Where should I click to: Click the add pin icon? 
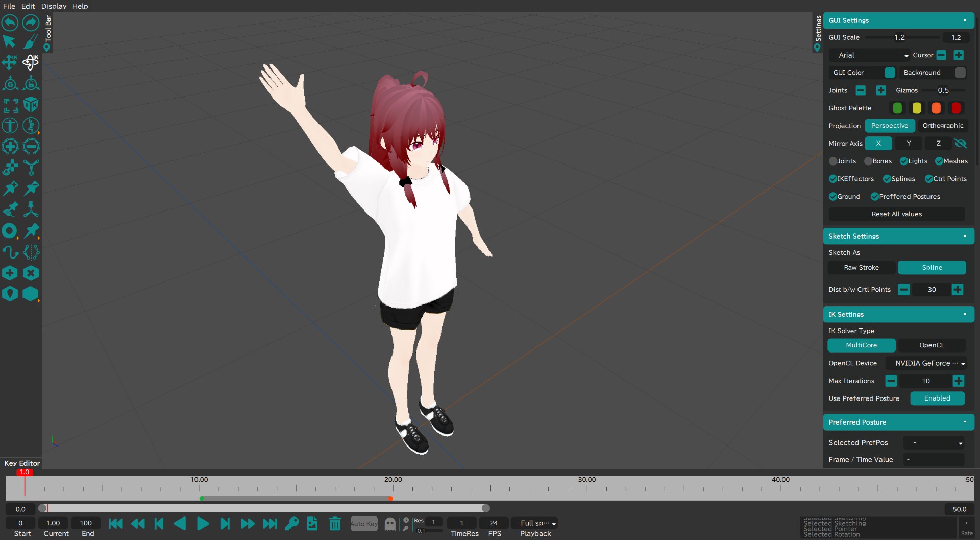click(x=10, y=189)
